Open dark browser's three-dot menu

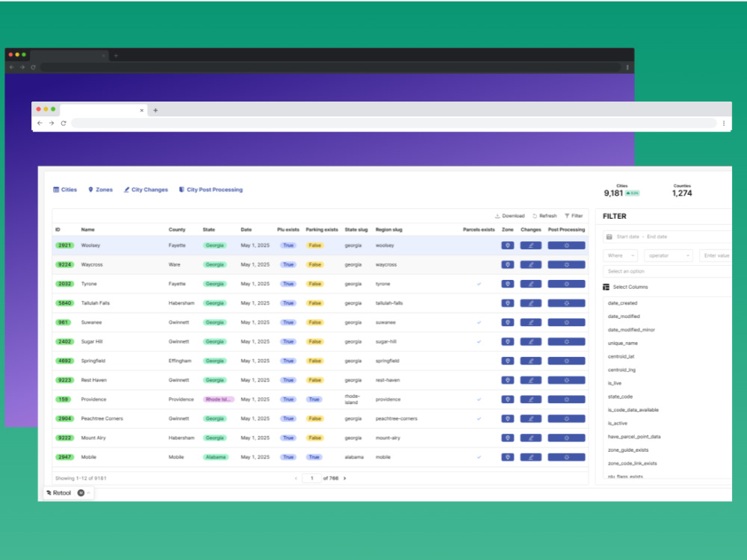click(627, 68)
